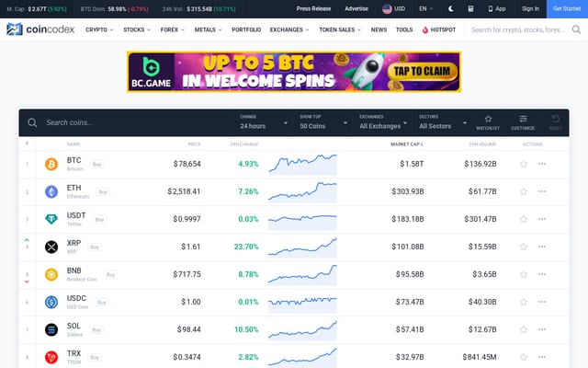Click the Reset filters icon
Viewport: 588px width, 368px height.
point(555,122)
